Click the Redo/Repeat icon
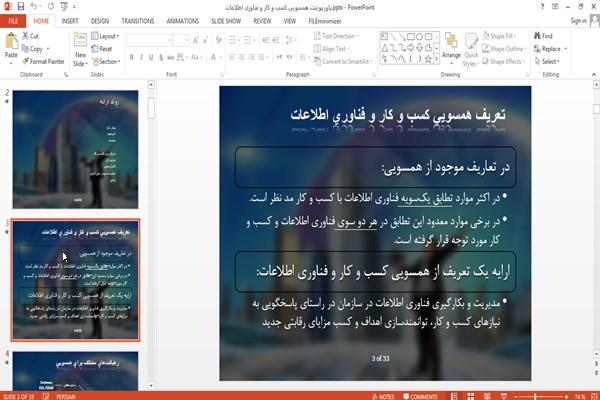Screen dimensions: 600x400 click(x=51, y=7)
